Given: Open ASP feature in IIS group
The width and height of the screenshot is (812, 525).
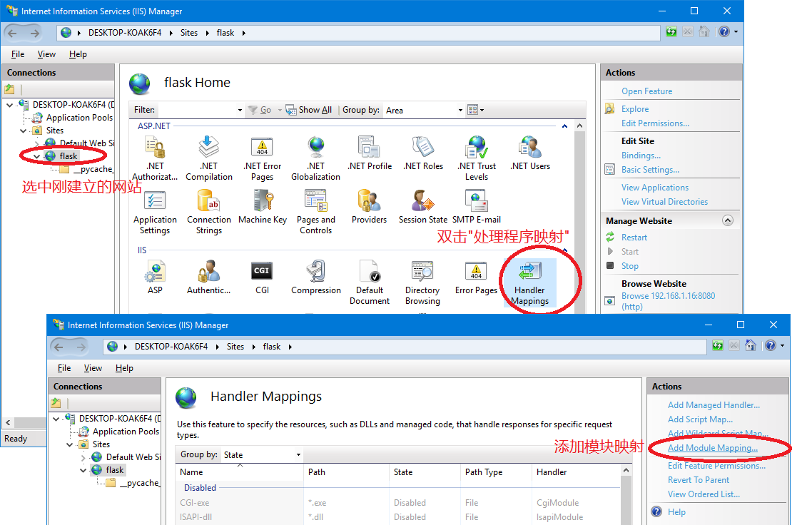Looking at the screenshot, I should [155, 277].
